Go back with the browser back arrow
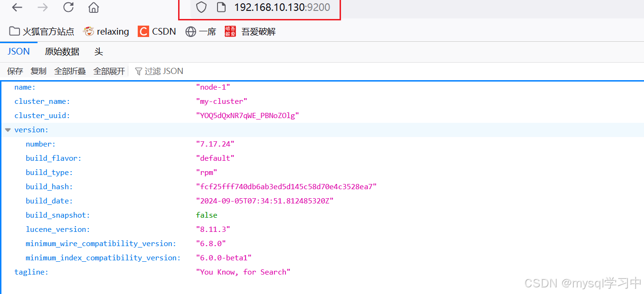This screenshot has height=294, width=644. tap(17, 7)
